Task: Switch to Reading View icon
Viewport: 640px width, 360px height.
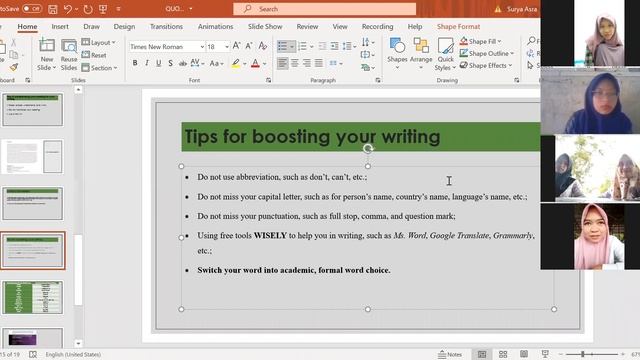Action: pyautogui.click(x=524, y=354)
